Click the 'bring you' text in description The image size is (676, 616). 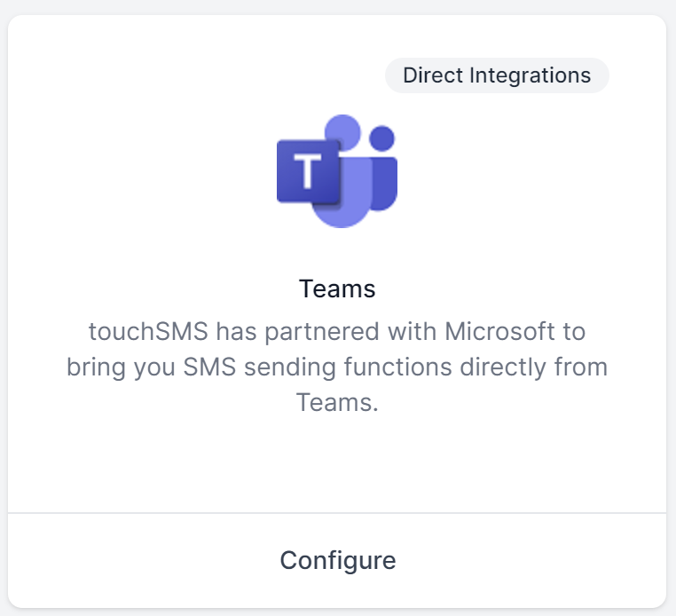tap(121, 367)
